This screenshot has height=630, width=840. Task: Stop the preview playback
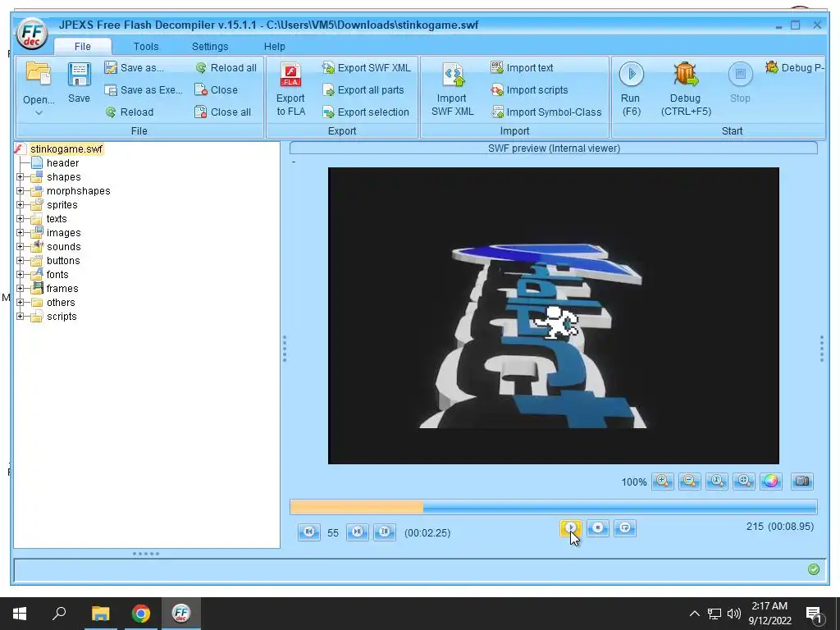coord(598,528)
